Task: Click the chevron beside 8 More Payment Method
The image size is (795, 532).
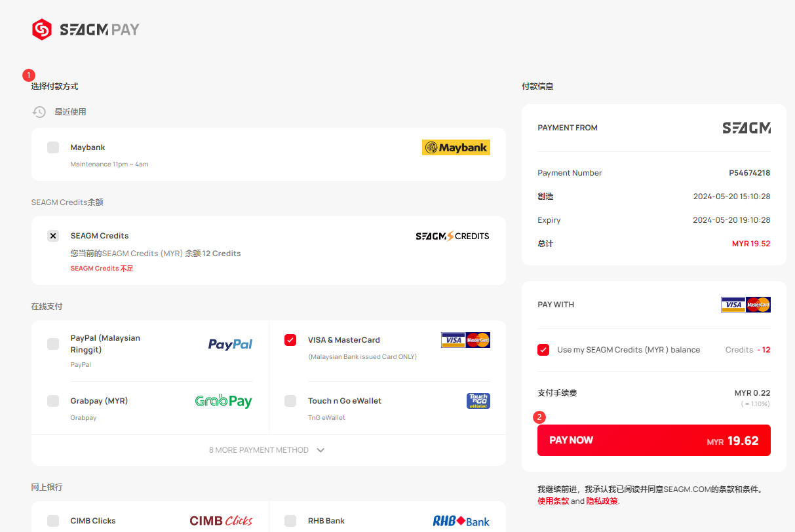Action: [x=320, y=450]
